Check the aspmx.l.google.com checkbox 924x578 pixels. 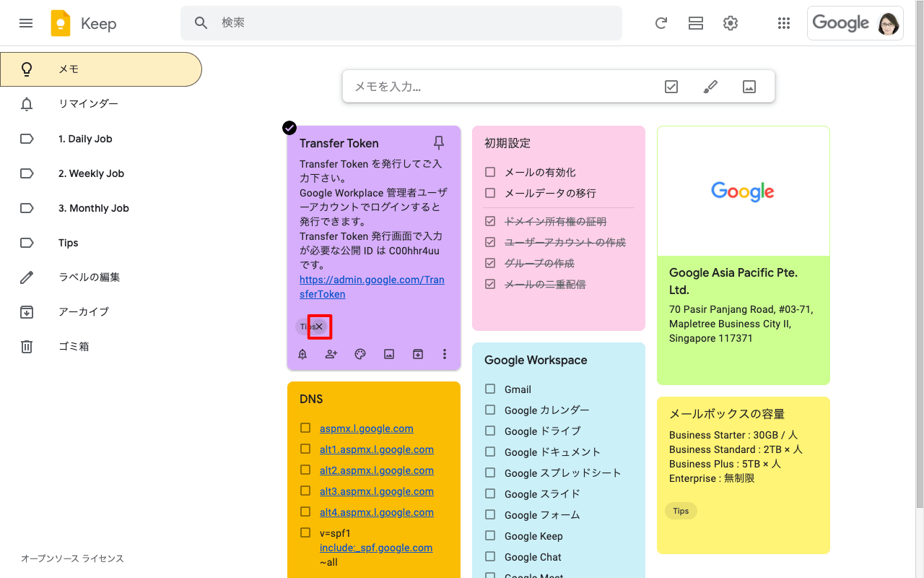click(x=305, y=428)
